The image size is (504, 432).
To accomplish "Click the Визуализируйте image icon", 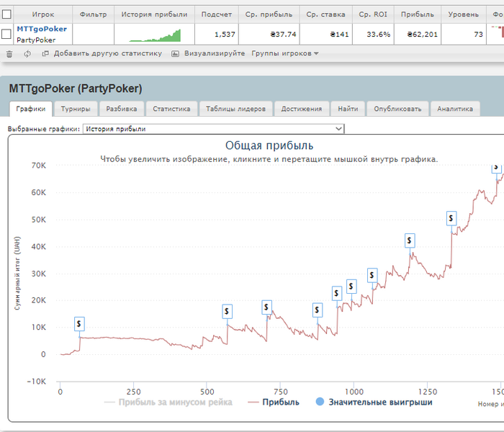I will coord(175,54).
